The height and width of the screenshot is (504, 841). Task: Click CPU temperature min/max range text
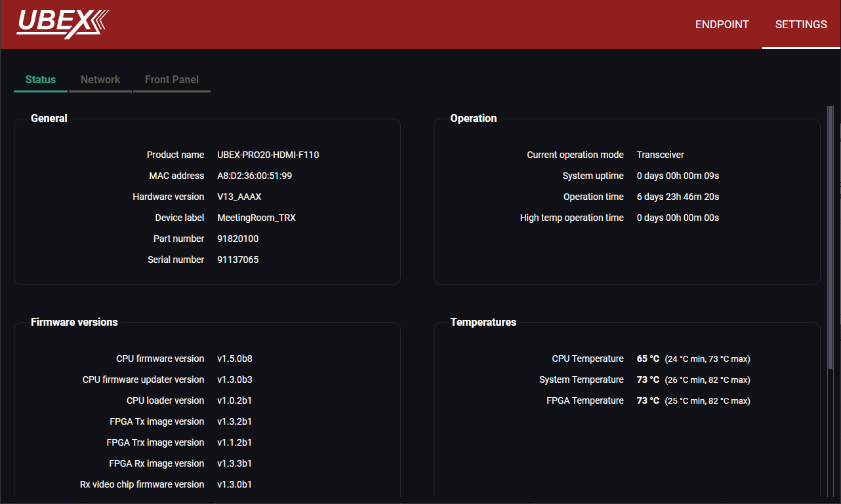click(708, 359)
